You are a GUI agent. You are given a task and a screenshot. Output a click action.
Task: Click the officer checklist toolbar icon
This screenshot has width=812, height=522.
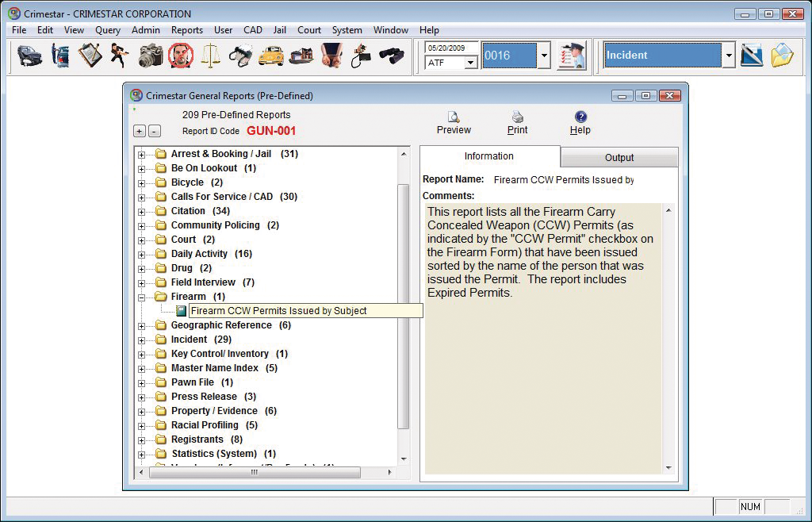tap(571, 56)
